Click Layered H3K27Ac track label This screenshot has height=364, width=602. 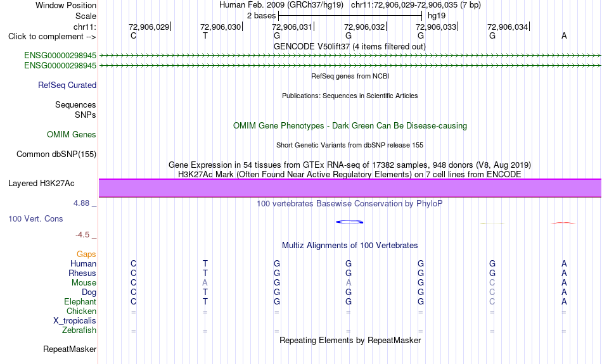(x=41, y=184)
